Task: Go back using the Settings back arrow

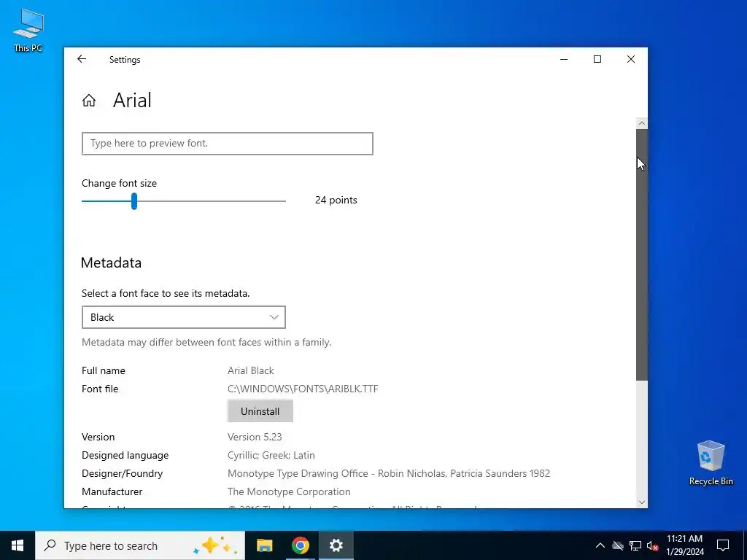Action: point(82,59)
